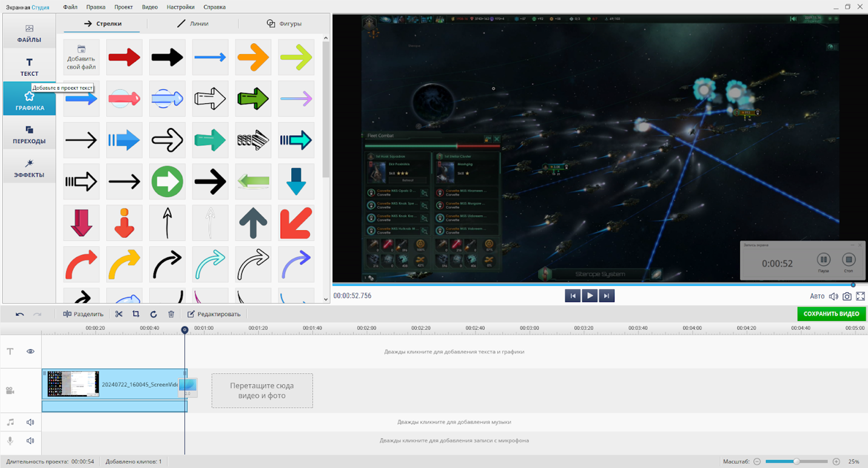Screen dimensions: 868x468
Task: Click the Редактировать button
Action: [x=214, y=314]
